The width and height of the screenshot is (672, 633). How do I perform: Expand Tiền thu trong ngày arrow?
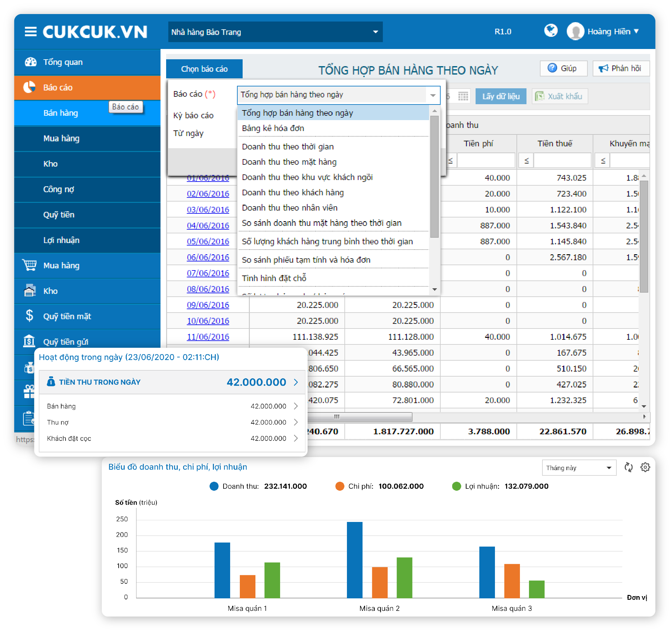(296, 382)
